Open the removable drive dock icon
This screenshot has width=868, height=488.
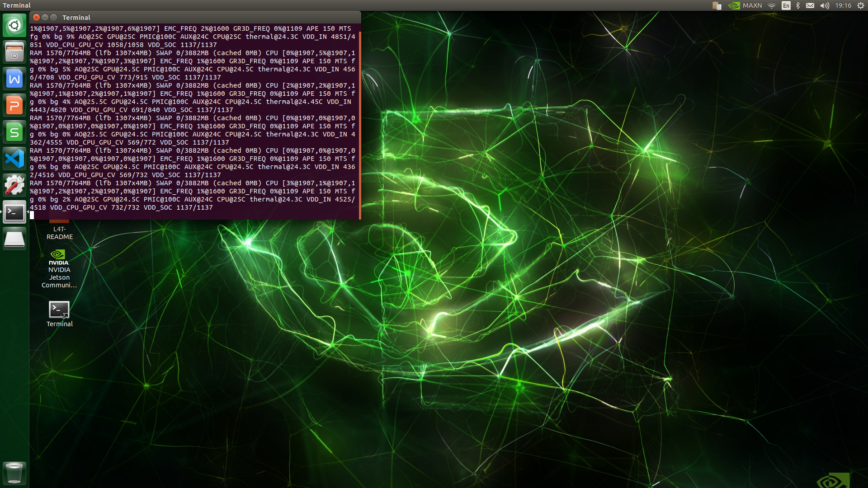pyautogui.click(x=14, y=239)
